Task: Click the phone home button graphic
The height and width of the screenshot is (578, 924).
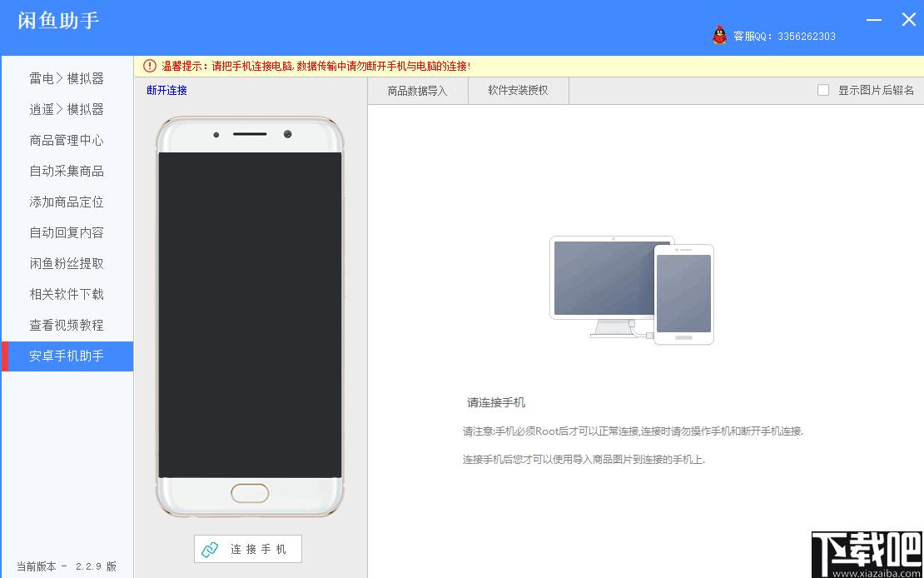Action: 250,494
